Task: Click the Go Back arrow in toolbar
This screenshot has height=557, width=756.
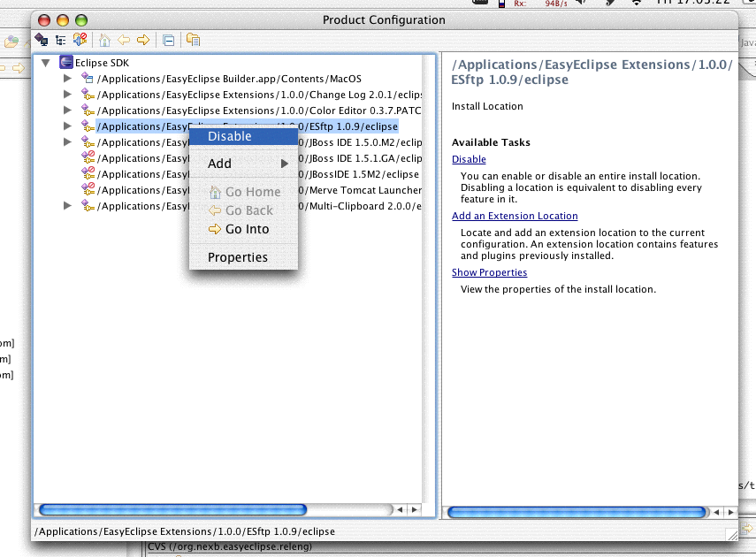Action: pyautogui.click(x=124, y=40)
